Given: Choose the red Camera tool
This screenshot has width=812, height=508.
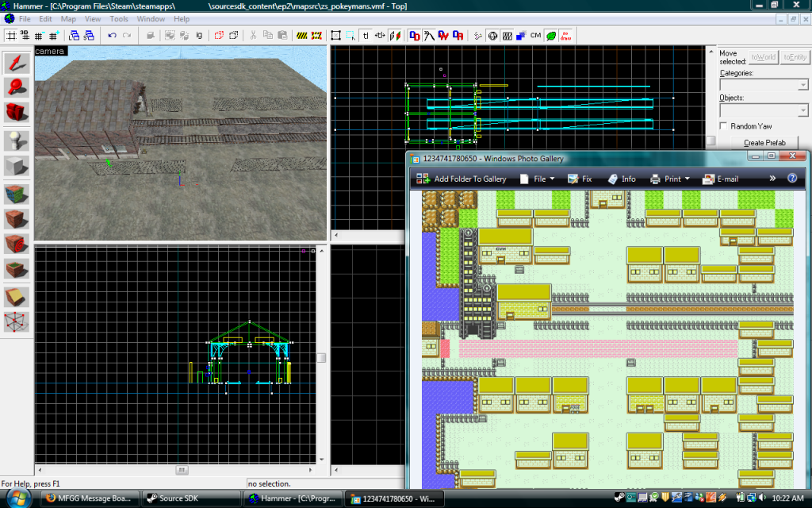Looking at the screenshot, I should 17,114.
